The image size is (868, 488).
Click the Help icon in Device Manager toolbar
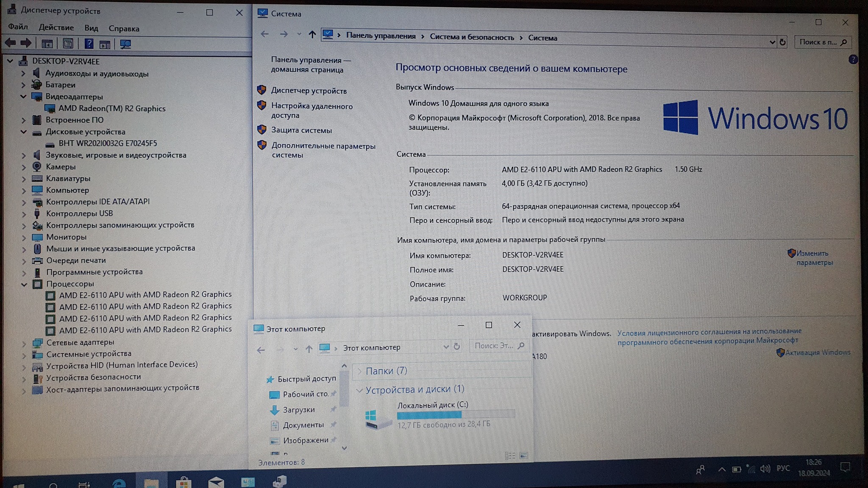89,44
